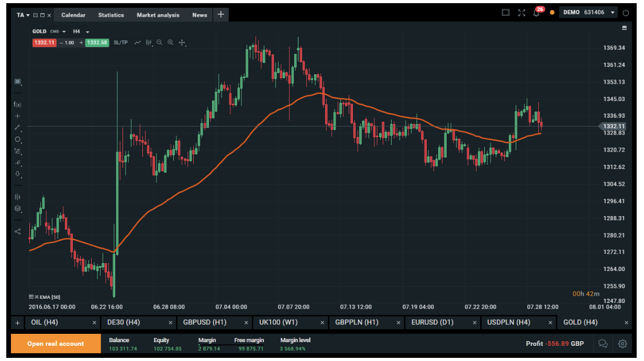Open the f(x) indicators tool

(17, 105)
